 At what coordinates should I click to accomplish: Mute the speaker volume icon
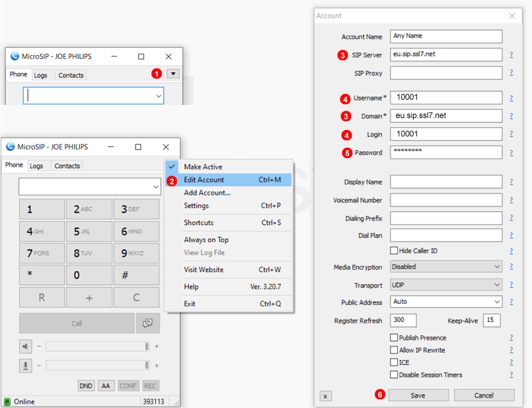click(x=26, y=346)
